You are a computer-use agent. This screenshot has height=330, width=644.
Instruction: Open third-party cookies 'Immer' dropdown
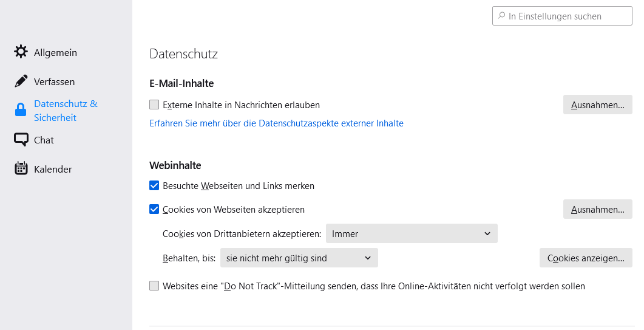click(412, 233)
